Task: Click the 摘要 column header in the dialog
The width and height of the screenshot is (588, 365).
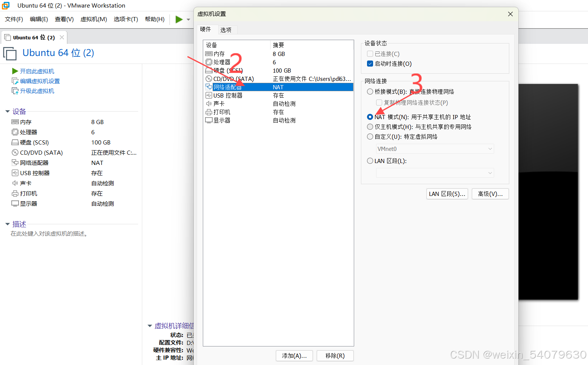Action: click(x=312, y=45)
